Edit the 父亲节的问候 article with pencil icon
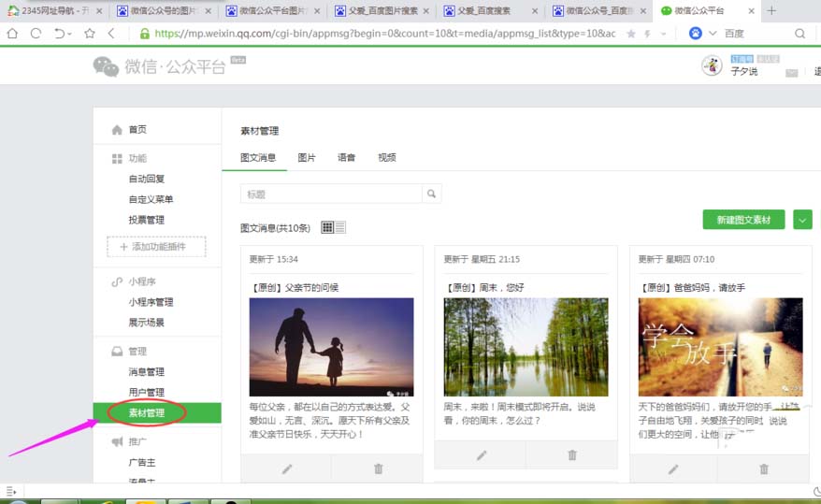Image resolution: width=821 pixels, height=504 pixels. [x=286, y=468]
